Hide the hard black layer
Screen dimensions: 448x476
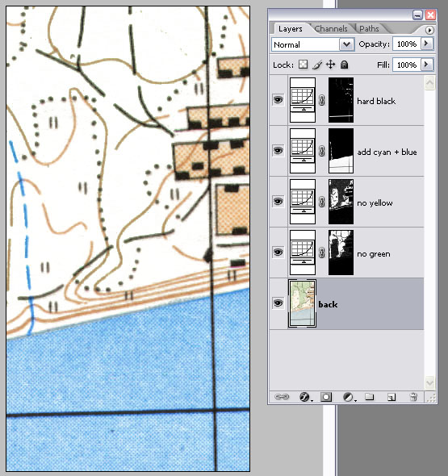tap(278, 100)
